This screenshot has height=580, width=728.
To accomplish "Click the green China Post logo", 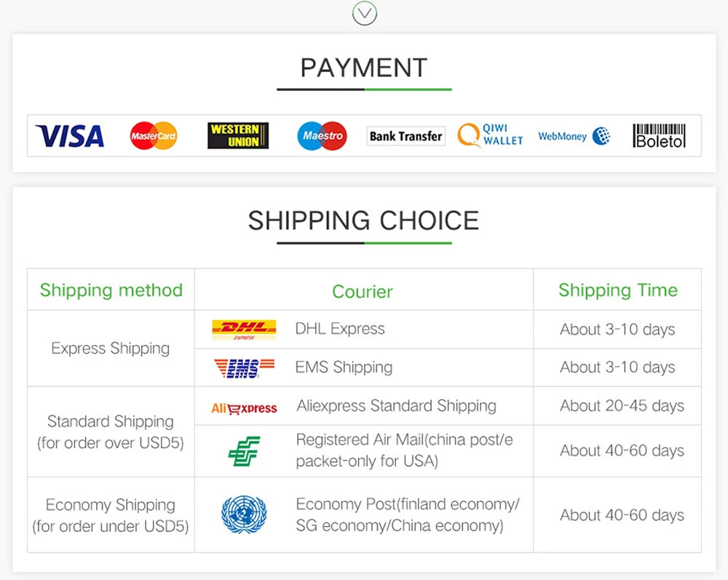I will (x=244, y=451).
